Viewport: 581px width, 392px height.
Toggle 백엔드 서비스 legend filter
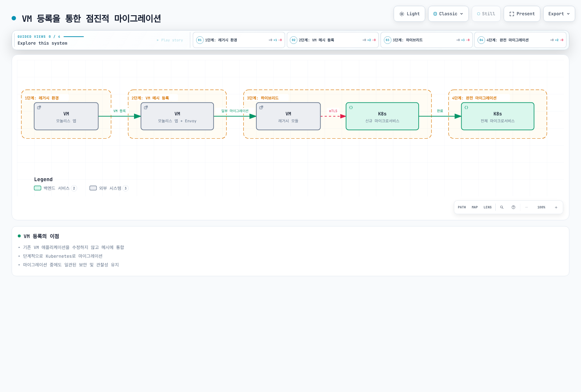[x=55, y=188]
